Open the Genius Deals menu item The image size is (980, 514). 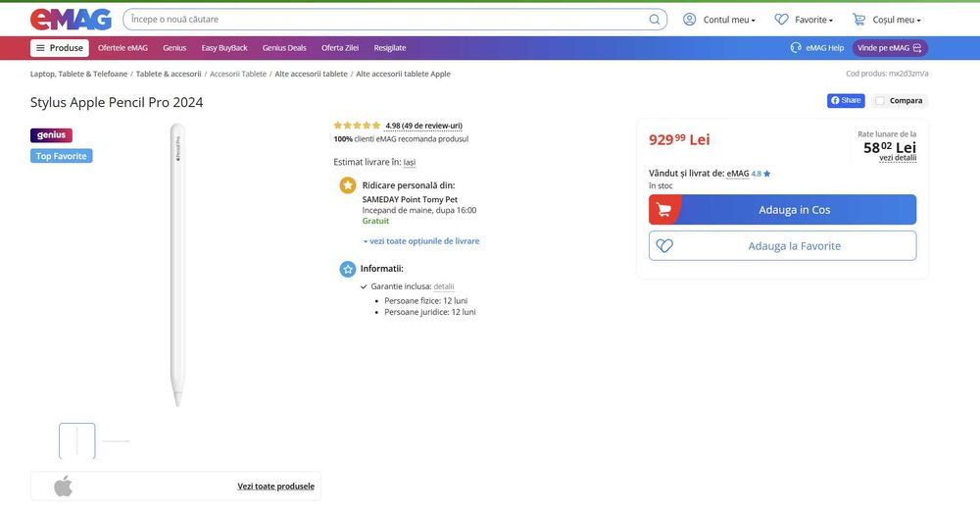pyautogui.click(x=284, y=47)
